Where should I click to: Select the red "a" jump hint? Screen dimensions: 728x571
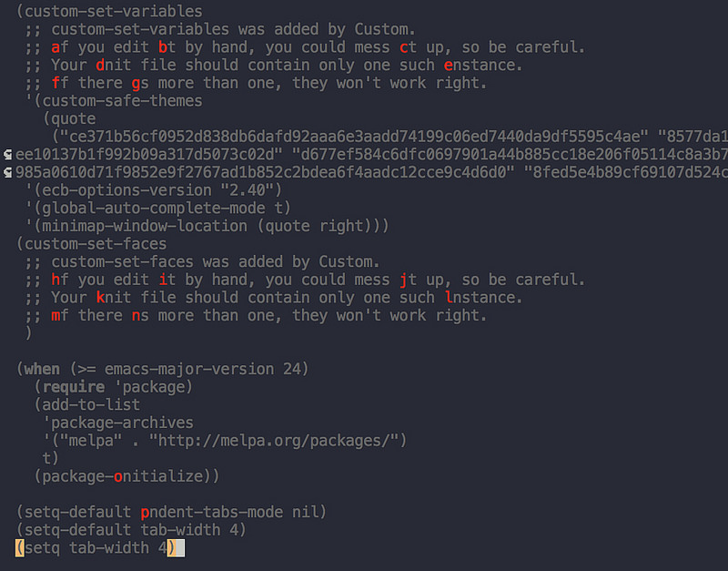56,47
